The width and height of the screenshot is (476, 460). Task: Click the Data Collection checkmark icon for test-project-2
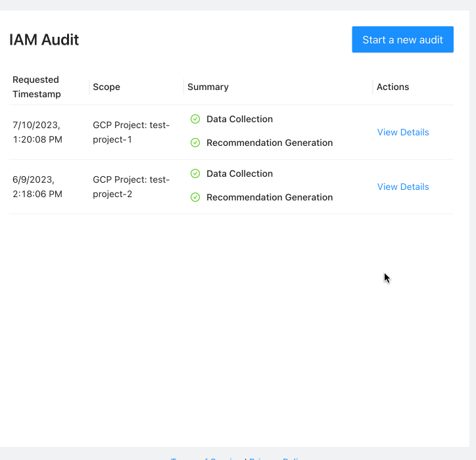195,173
